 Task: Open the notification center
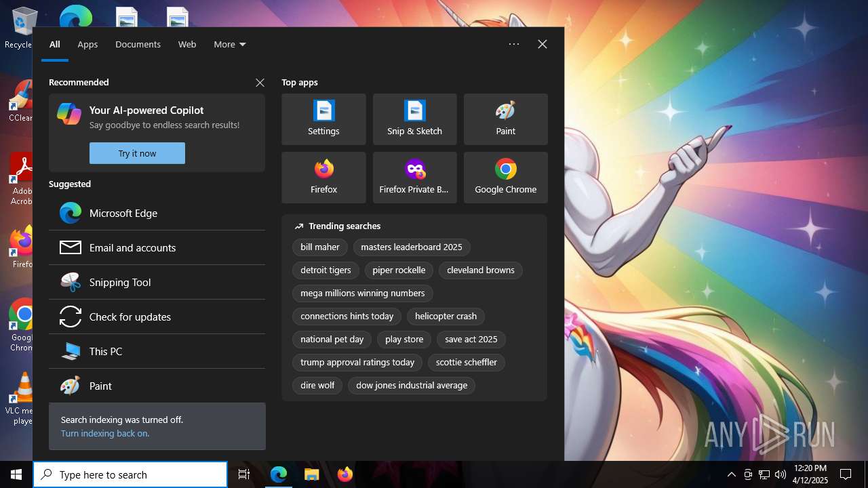[846, 474]
